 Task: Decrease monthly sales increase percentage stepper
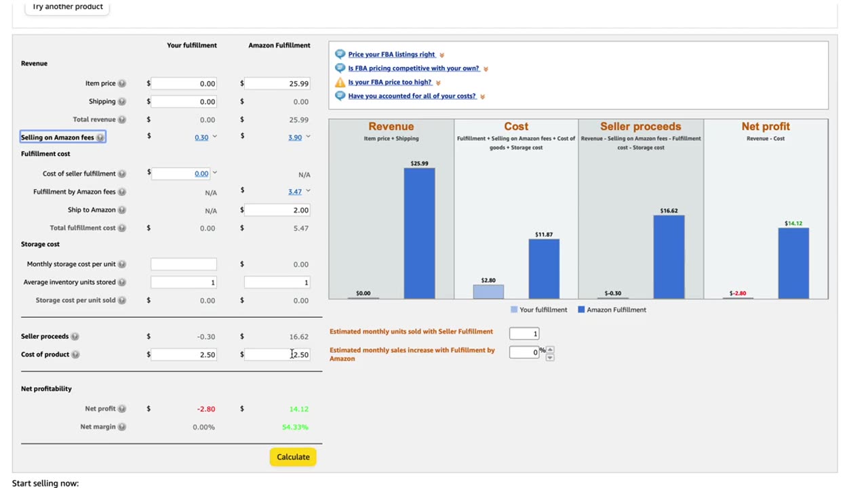tap(550, 357)
